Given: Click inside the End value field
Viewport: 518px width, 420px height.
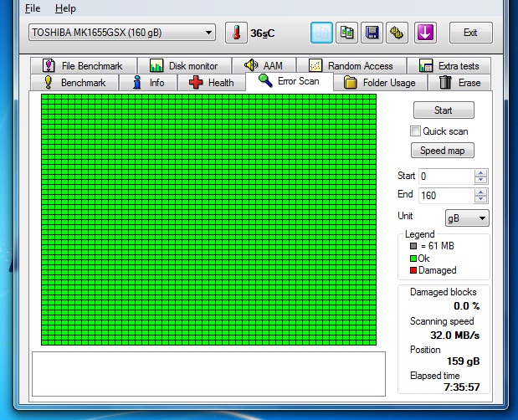Looking at the screenshot, I should (445, 195).
